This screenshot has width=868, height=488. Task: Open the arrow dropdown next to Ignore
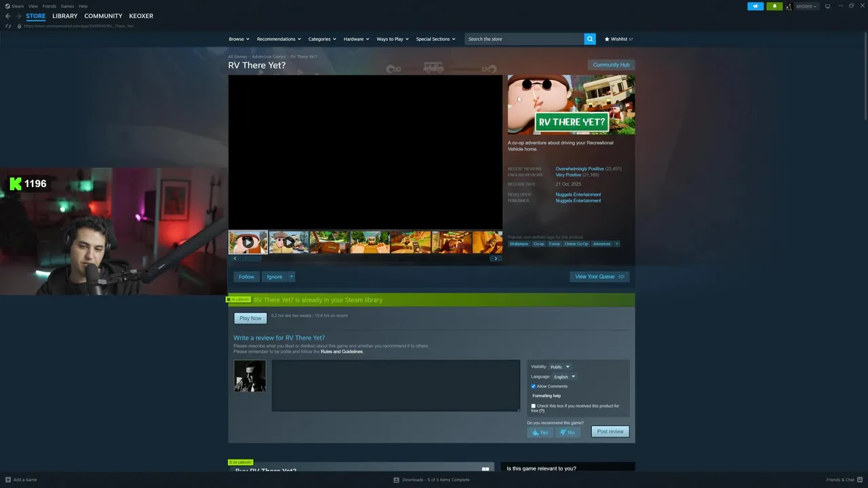pos(292,277)
